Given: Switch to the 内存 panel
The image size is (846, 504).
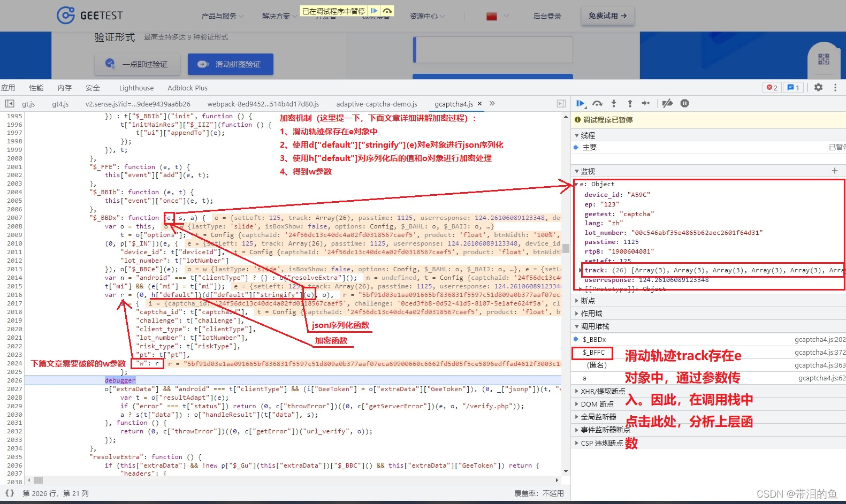Looking at the screenshot, I should click(65, 88).
